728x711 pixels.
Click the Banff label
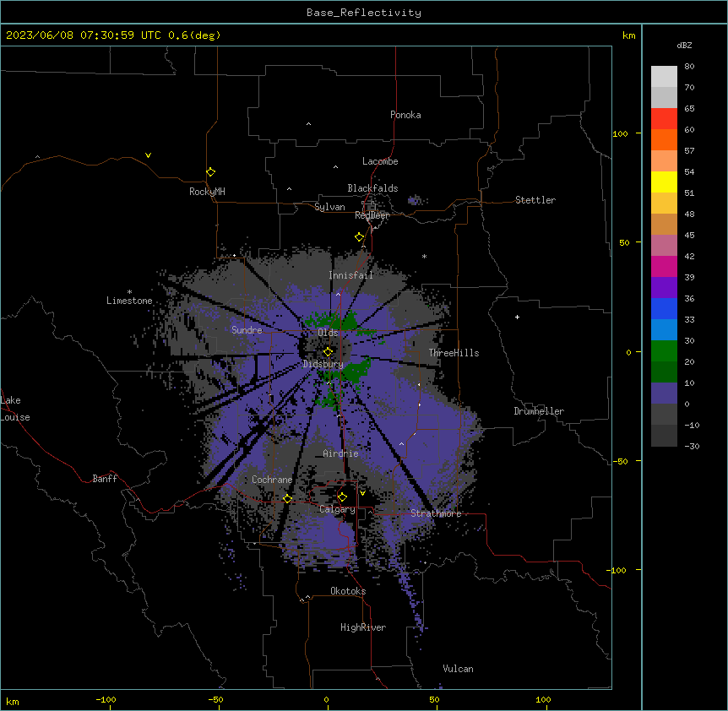pos(105,479)
